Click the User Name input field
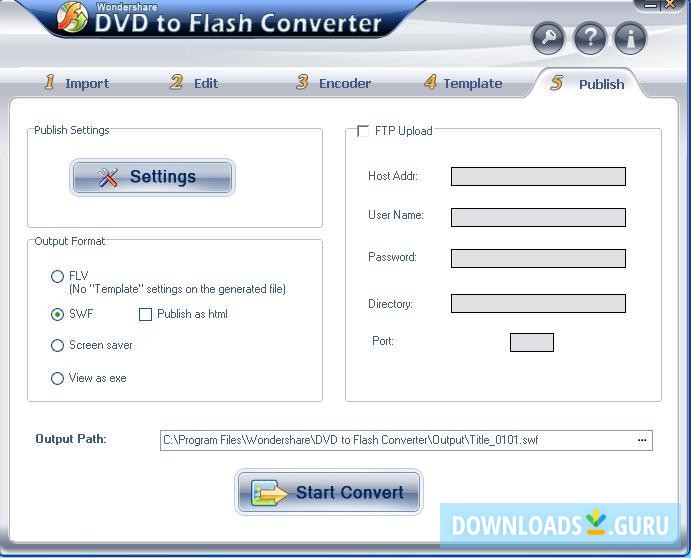The image size is (691, 558). [x=538, y=217]
